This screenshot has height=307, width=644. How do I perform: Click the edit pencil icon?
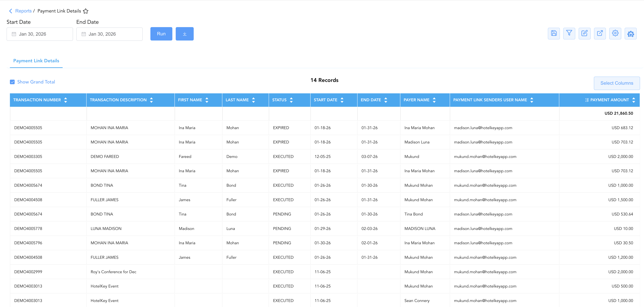[585, 34]
